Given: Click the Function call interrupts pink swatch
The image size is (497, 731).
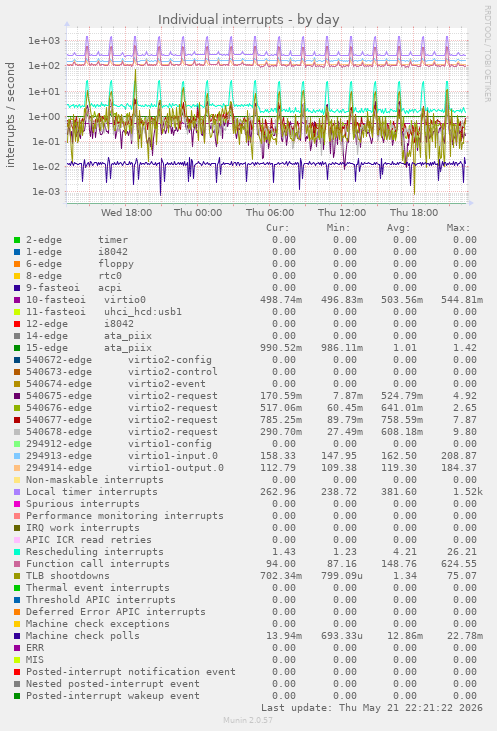Looking at the screenshot, I should point(17,564).
